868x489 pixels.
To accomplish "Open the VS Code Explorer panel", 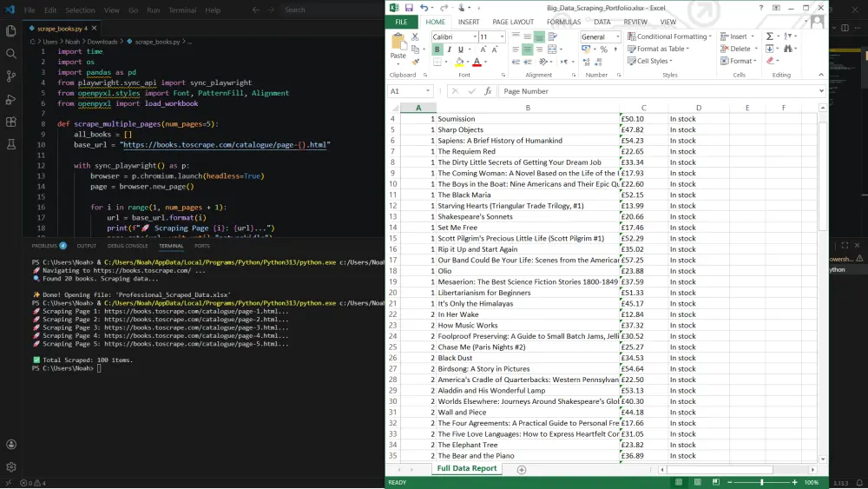I will pos(11,31).
